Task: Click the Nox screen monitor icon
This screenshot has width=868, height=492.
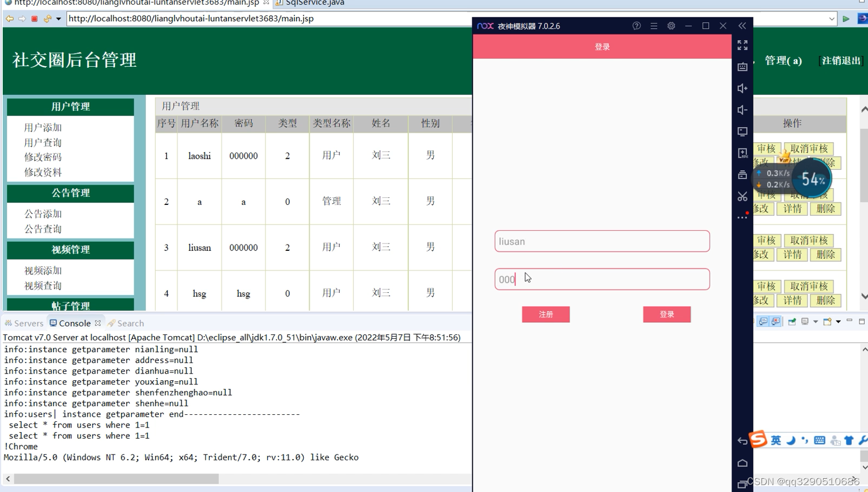Action: [742, 132]
